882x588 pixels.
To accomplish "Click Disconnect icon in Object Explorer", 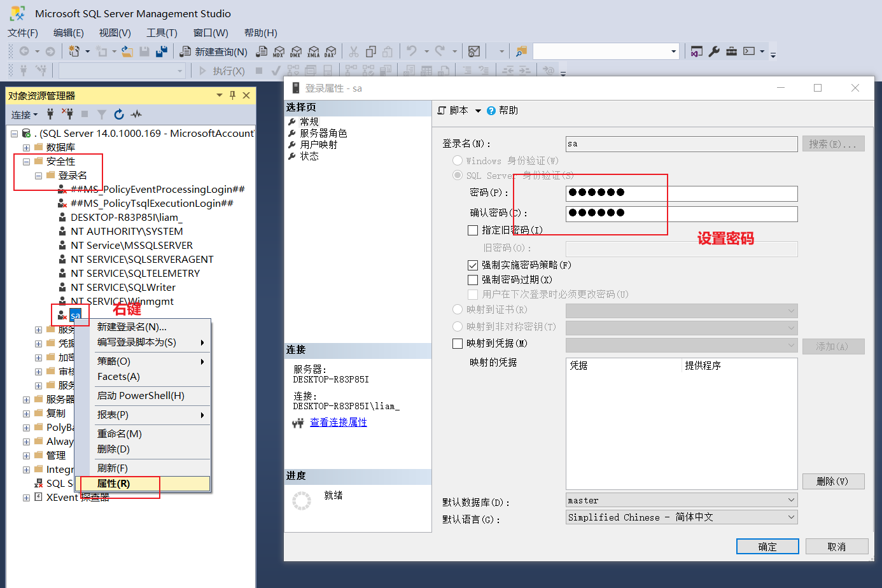I will [67, 115].
